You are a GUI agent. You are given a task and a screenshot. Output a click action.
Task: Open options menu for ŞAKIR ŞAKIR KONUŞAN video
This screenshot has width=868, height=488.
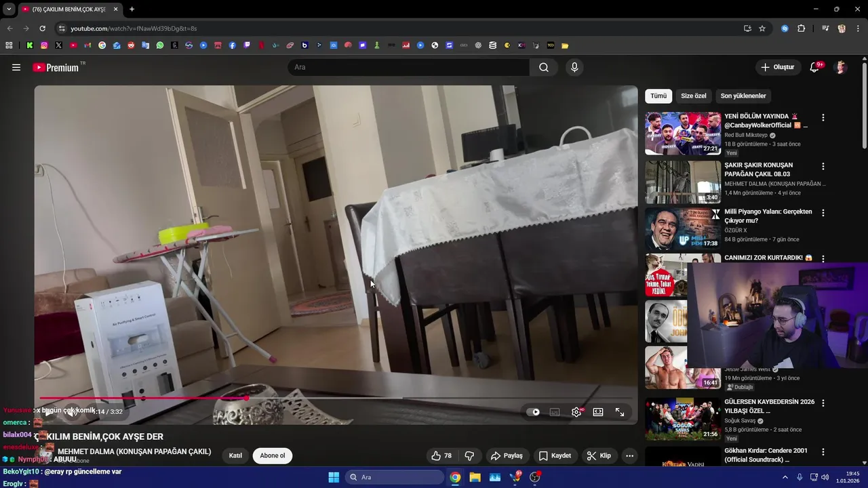pos(823,166)
